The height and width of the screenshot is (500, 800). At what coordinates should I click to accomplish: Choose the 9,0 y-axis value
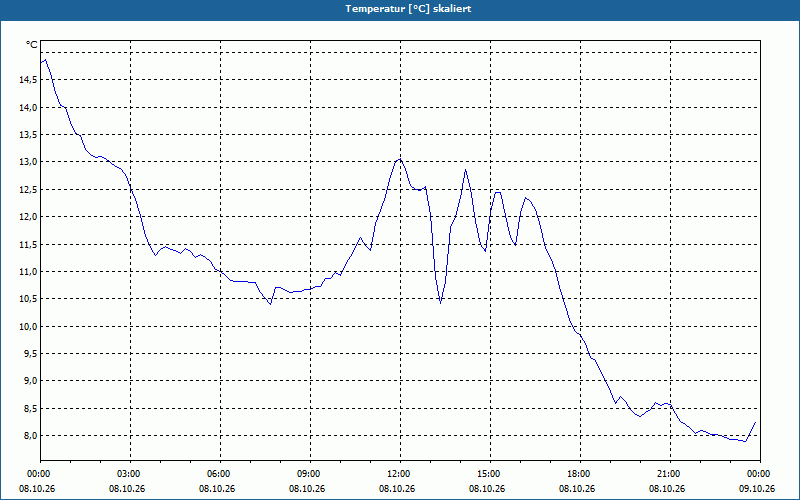click(31, 381)
